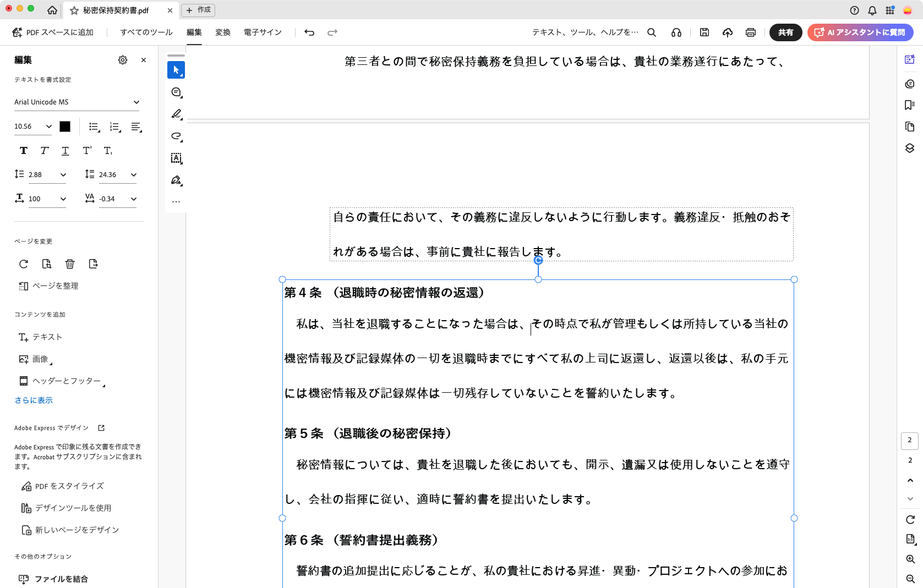Click the さらに表示 link
Screen dimensions: 923x588
pos(34,400)
